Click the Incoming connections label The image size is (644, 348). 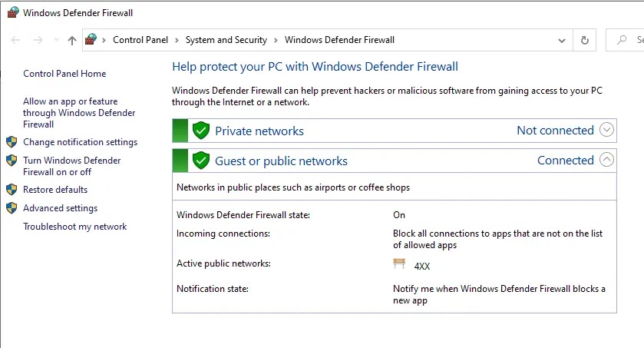[x=223, y=234]
